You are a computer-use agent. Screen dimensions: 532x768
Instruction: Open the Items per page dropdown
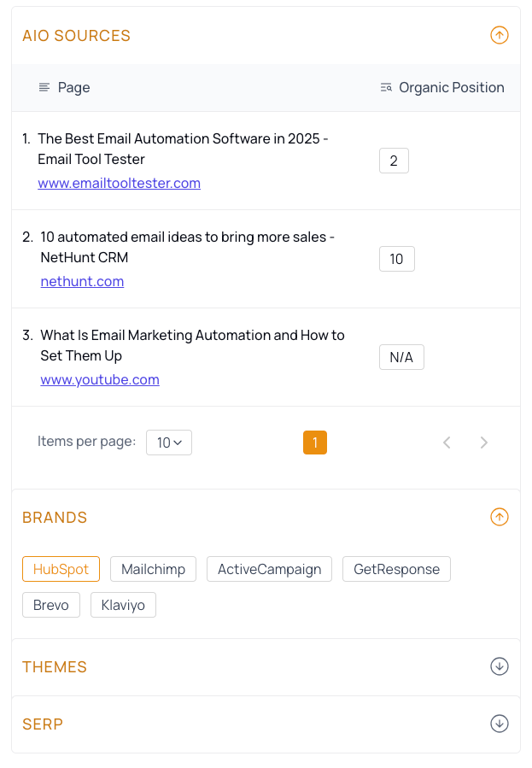pos(169,443)
